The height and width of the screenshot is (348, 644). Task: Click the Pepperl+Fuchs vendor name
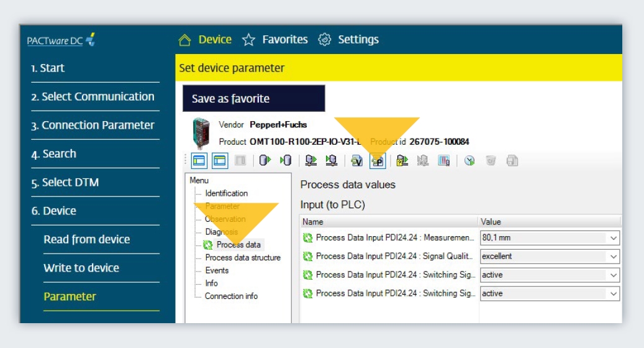pos(278,124)
